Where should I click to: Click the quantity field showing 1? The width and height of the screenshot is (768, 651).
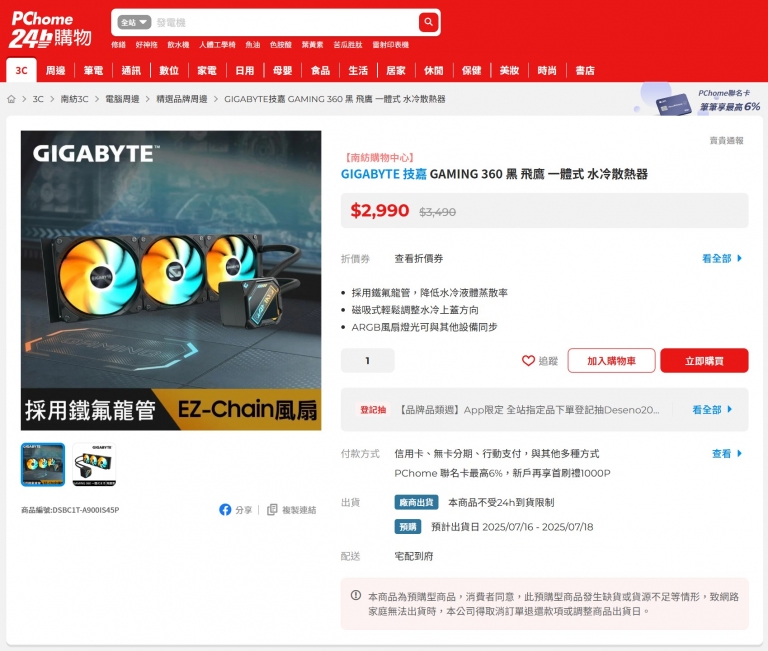click(367, 361)
